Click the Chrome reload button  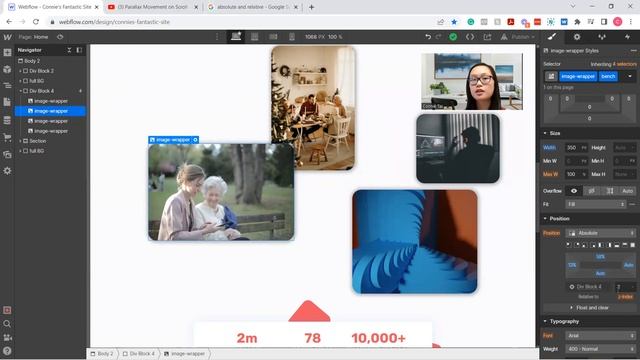(36, 22)
